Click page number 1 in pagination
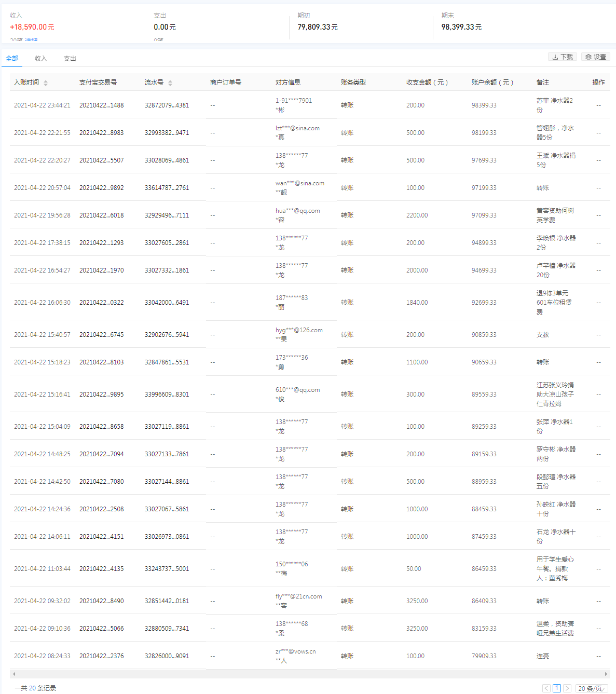 click(557, 688)
